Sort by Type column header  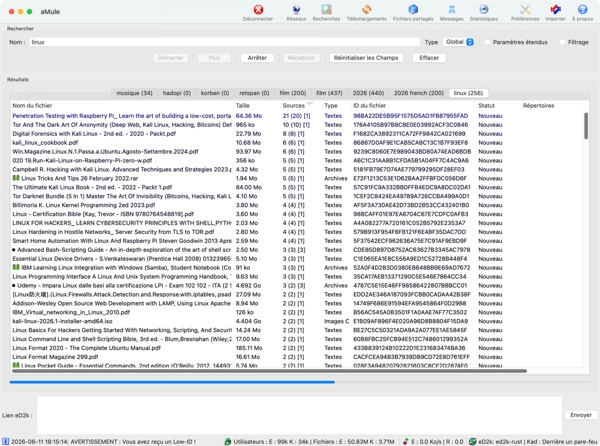(x=336, y=106)
